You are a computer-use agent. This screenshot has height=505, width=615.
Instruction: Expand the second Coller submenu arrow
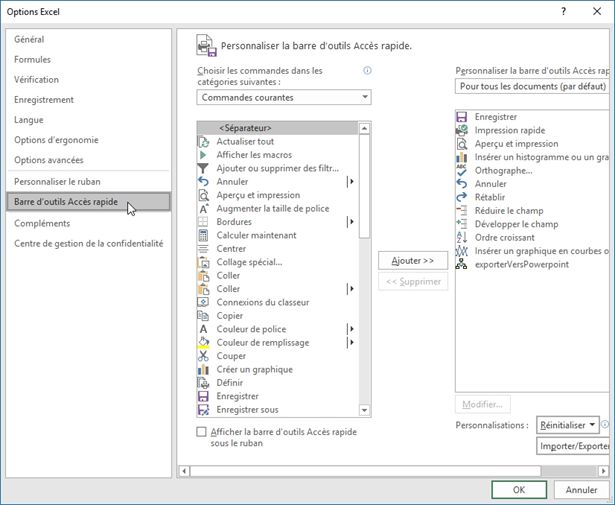coord(351,289)
